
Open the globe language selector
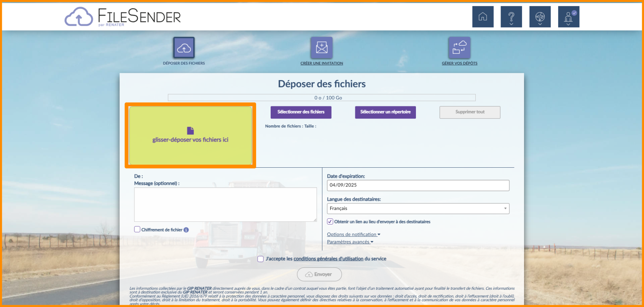point(540,17)
